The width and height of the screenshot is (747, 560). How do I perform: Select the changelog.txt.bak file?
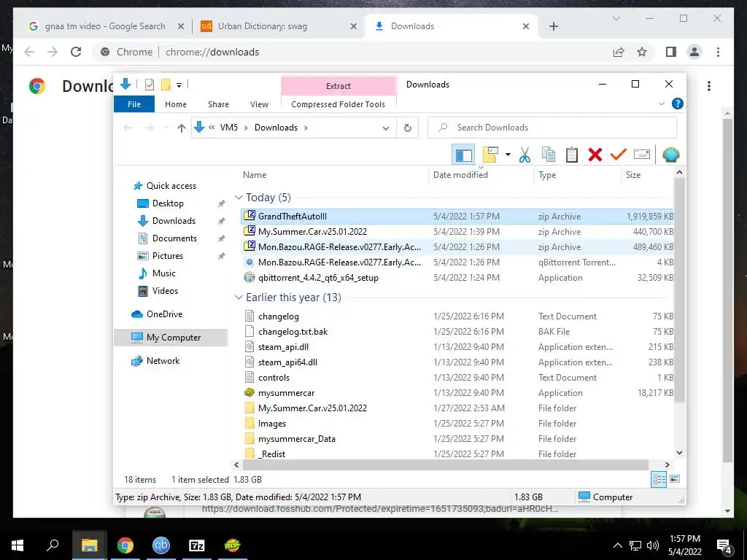click(x=457, y=332)
